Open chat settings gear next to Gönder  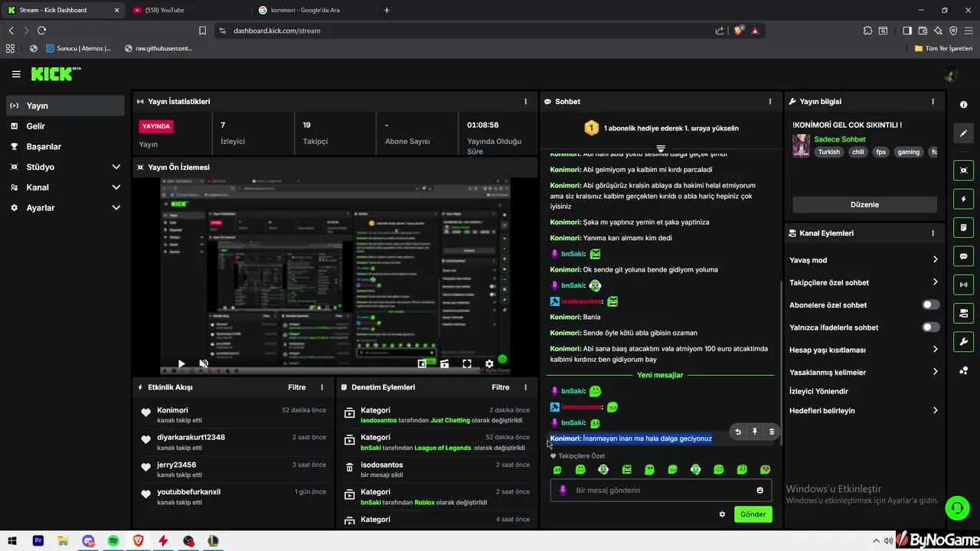tap(722, 514)
